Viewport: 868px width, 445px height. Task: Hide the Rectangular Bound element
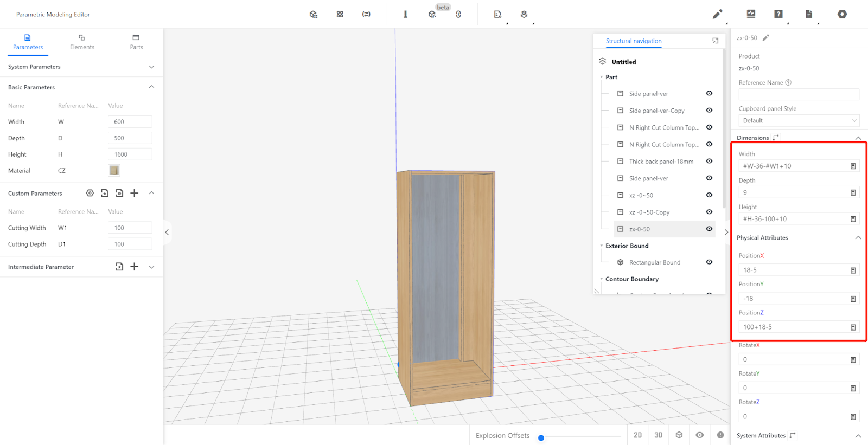pyautogui.click(x=709, y=262)
